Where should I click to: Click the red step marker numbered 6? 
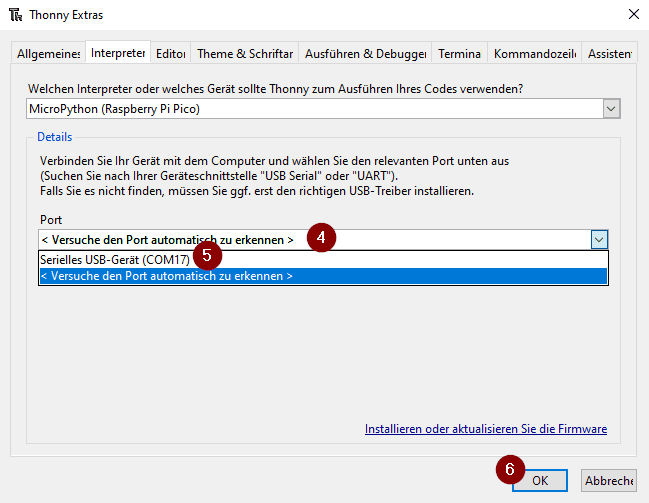[510, 469]
